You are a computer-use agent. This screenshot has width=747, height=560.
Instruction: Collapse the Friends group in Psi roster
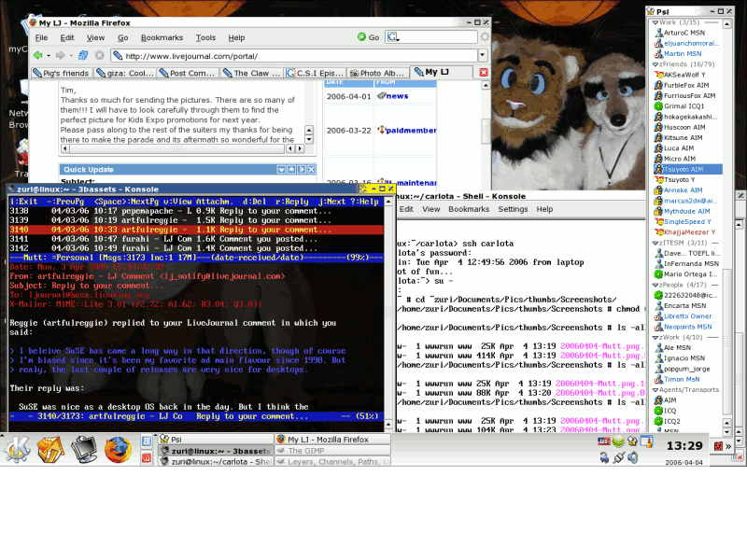pos(655,64)
